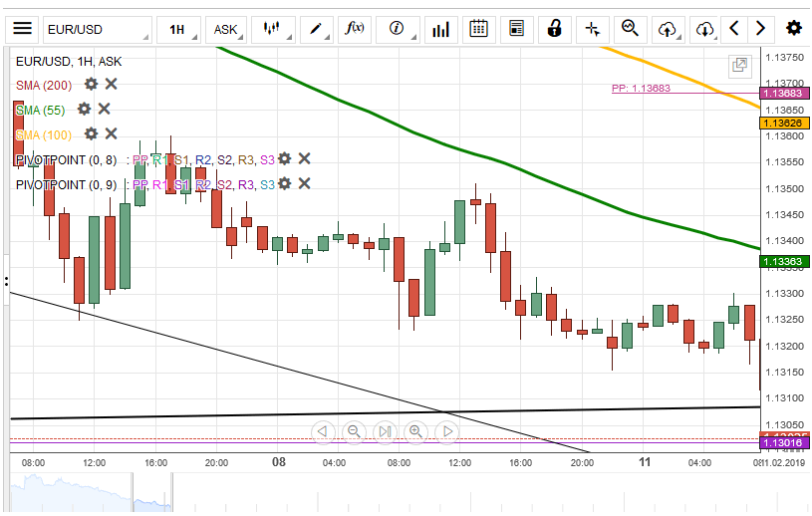Click the SMA (100) indicator label

pos(44,134)
